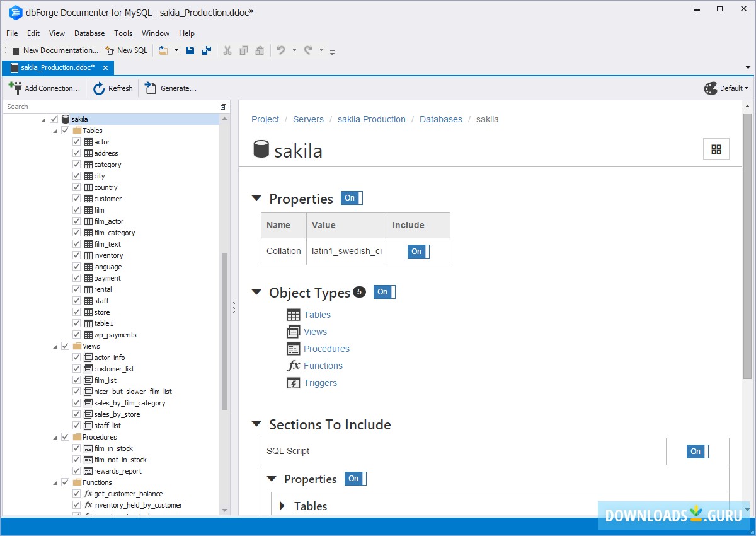756x536 pixels.
Task: Toggle the Collation Include switch
Action: click(x=418, y=252)
